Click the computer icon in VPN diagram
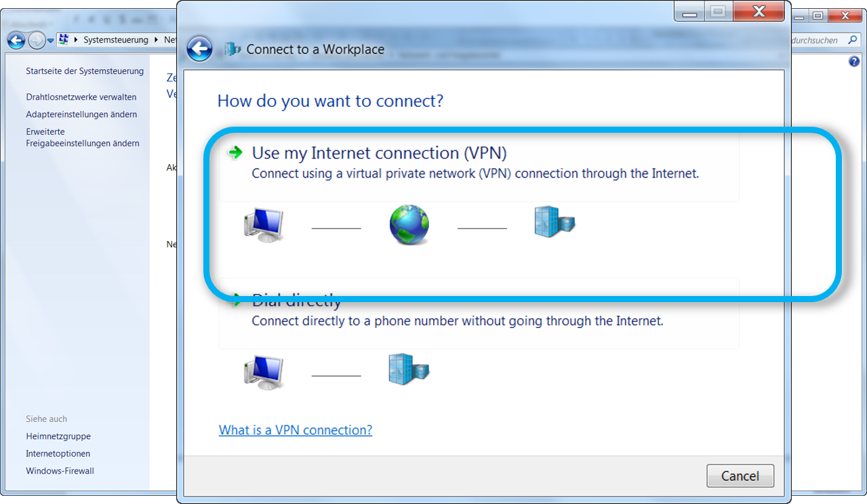Screen dimensions: 867x504 click(x=263, y=225)
